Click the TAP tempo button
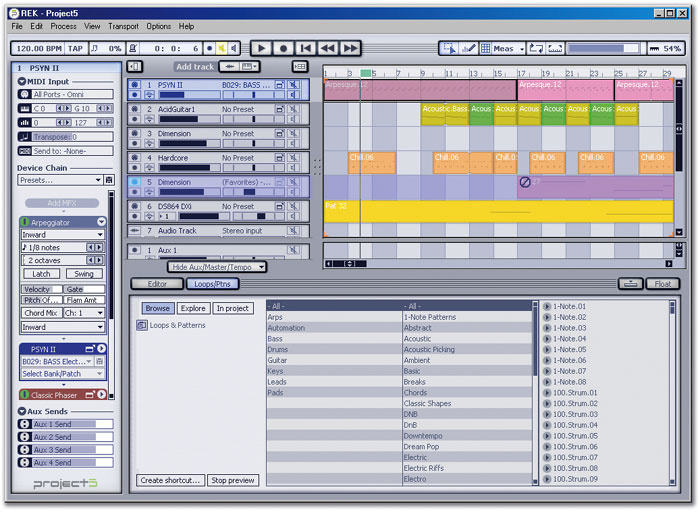 coord(75,48)
